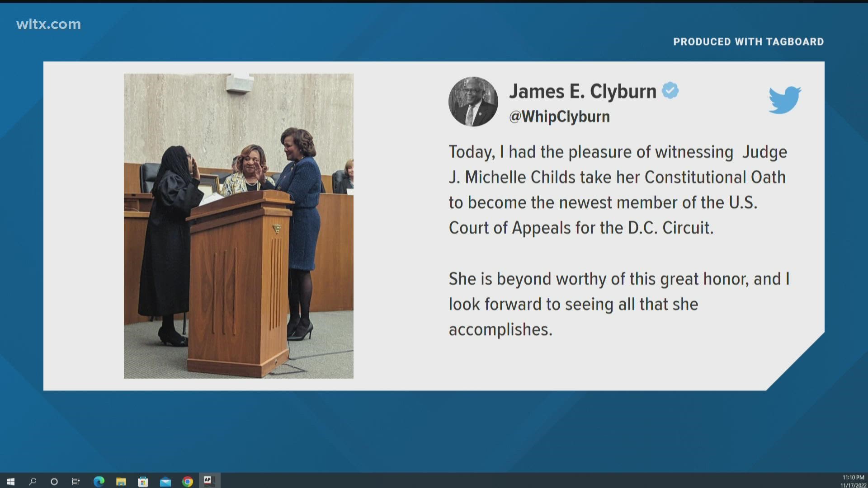
Task: Open the Windows Start menu
Action: (10, 482)
